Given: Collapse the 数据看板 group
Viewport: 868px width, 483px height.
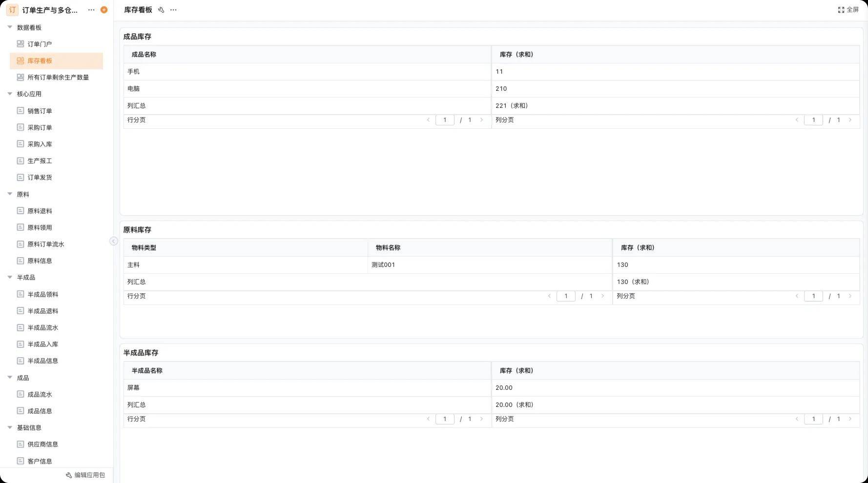Looking at the screenshot, I should pyautogui.click(x=10, y=27).
